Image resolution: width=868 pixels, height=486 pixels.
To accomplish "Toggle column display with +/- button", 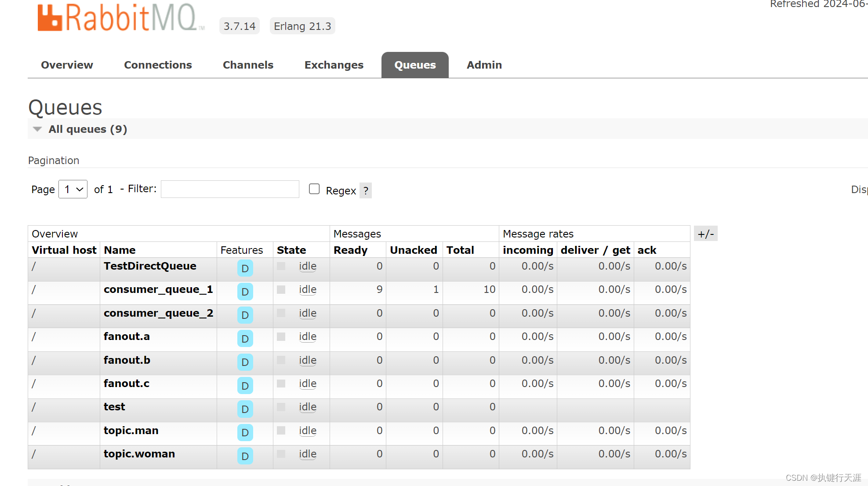I will click(706, 234).
